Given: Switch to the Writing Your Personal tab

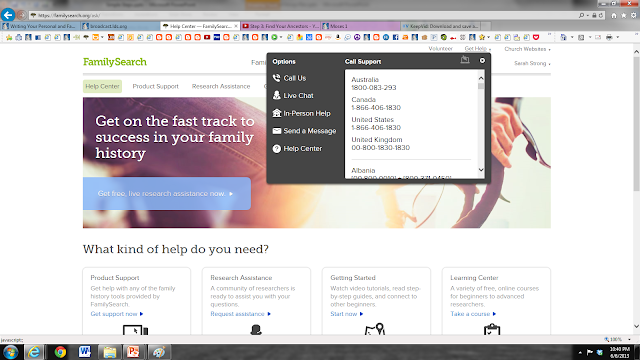Looking at the screenshot, I should coord(40,26).
